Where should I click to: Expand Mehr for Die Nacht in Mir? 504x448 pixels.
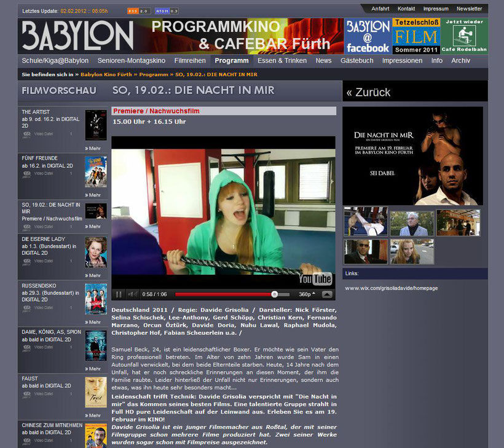pyautogui.click(x=93, y=227)
